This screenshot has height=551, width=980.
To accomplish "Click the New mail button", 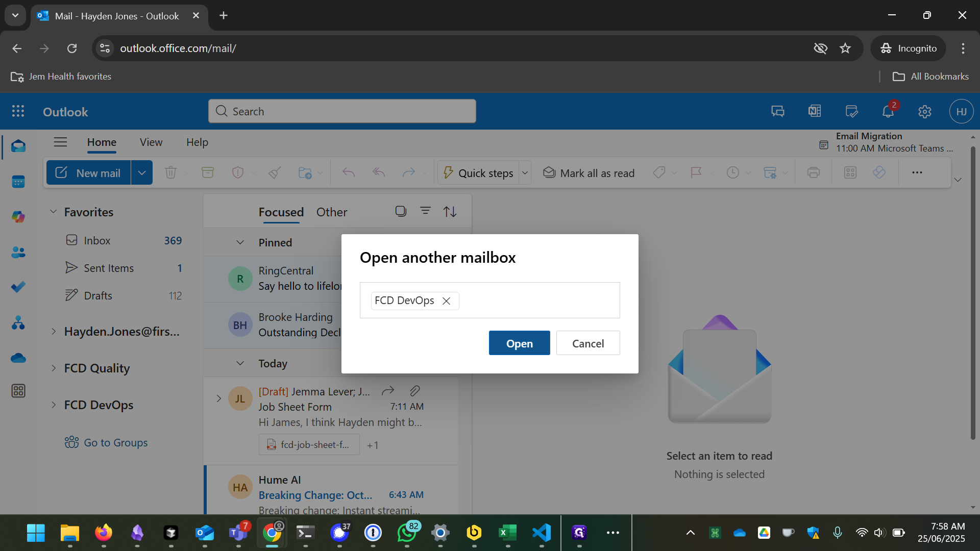I will coord(89,173).
